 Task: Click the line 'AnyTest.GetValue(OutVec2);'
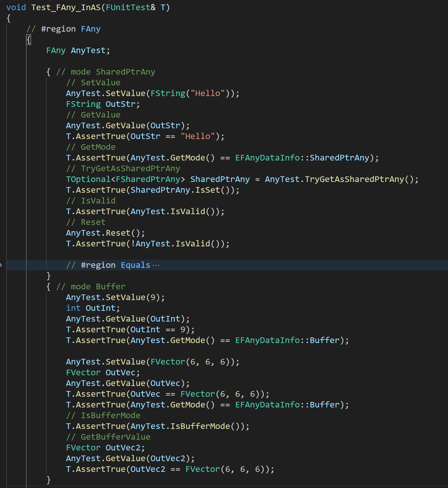click(x=130, y=458)
